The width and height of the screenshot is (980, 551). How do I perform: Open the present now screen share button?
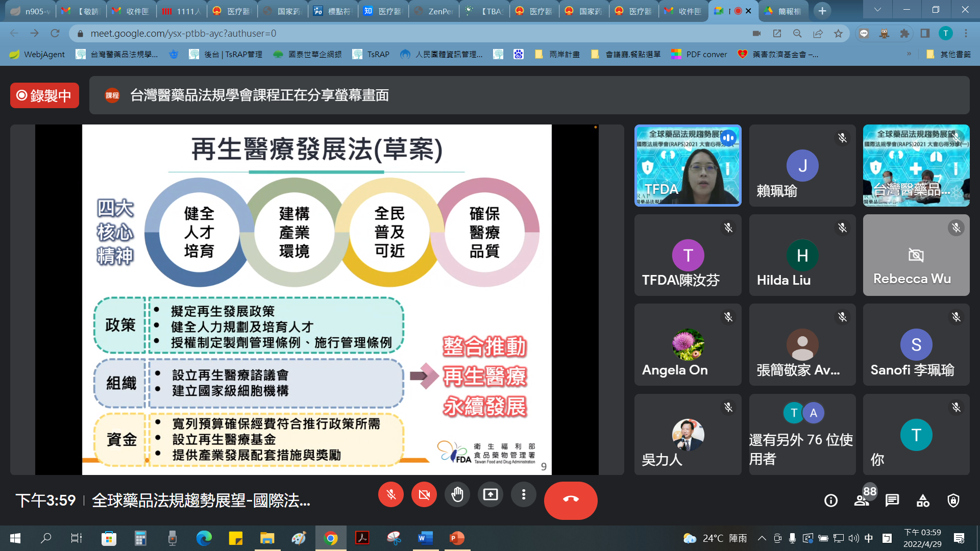[490, 494]
